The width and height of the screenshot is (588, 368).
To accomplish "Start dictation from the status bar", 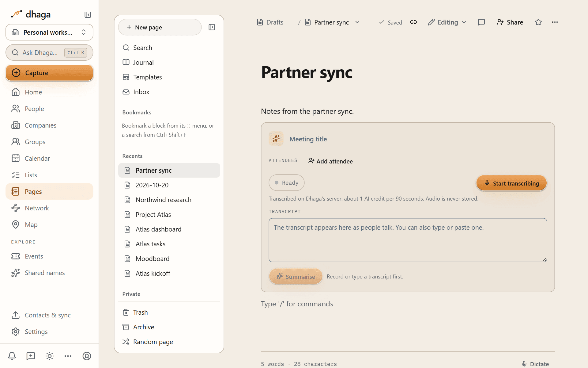I will pyautogui.click(x=535, y=364).
